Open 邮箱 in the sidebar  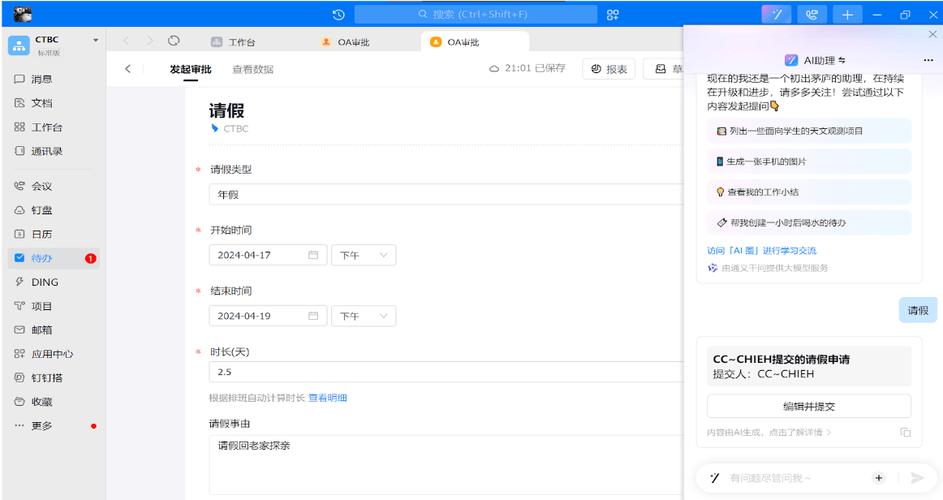(54, 330)
